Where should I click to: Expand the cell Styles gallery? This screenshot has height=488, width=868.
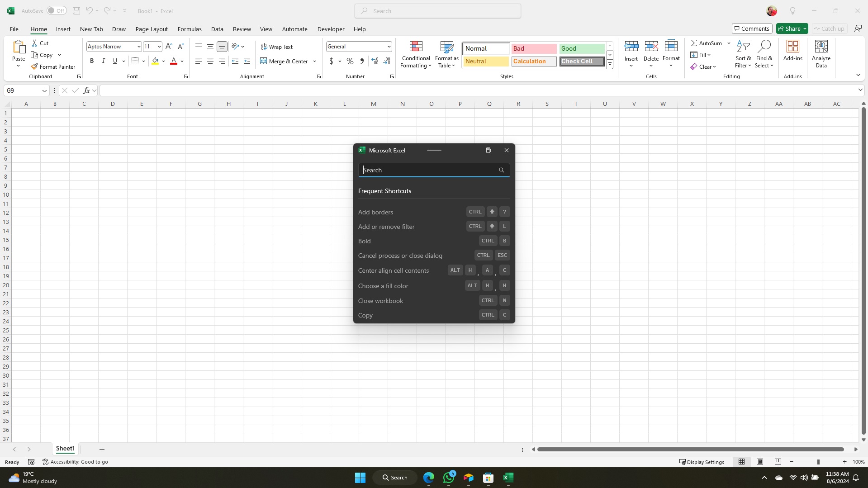coord(610,64)
